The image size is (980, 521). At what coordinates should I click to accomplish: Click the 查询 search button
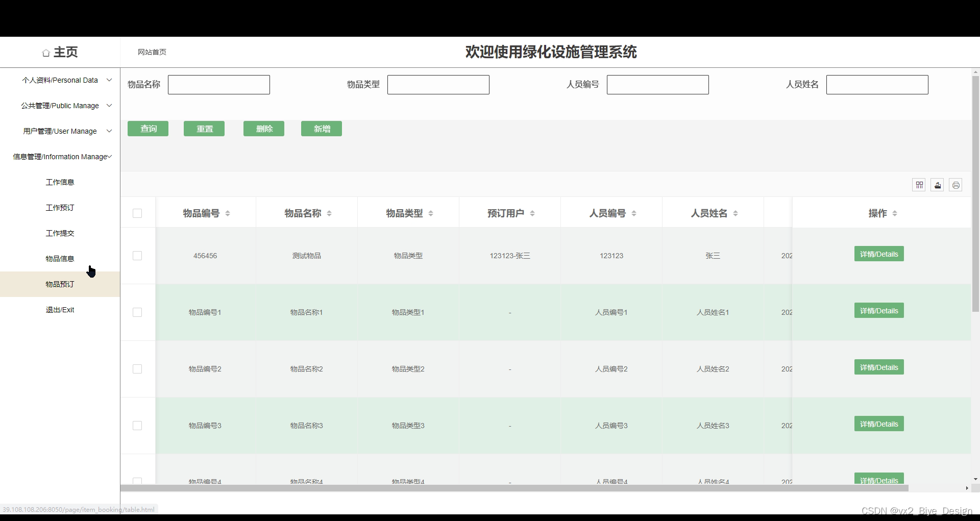tap(148, 129)
